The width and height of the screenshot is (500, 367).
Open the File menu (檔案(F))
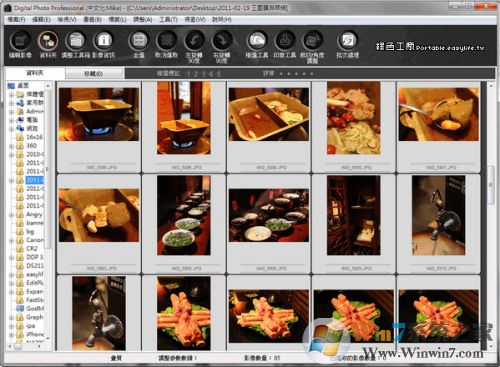point(16,20)
